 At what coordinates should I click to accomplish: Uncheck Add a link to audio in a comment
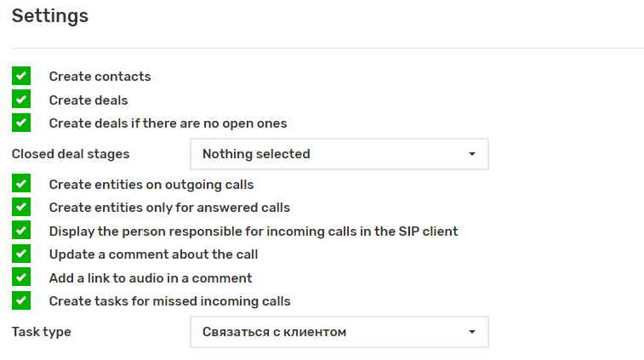pyautogui.click(x=21, y=277)
